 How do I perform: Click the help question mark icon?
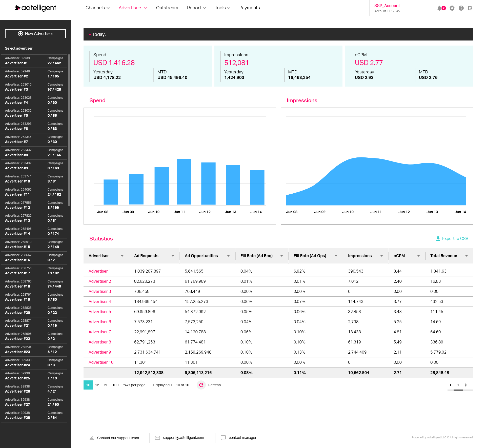(x=461, y=8)
